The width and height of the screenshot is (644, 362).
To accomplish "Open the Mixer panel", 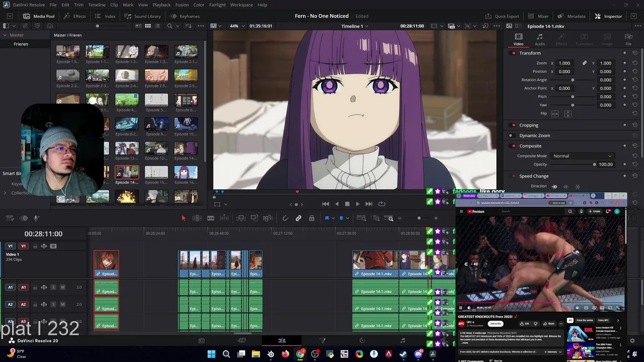I will 538,16.
